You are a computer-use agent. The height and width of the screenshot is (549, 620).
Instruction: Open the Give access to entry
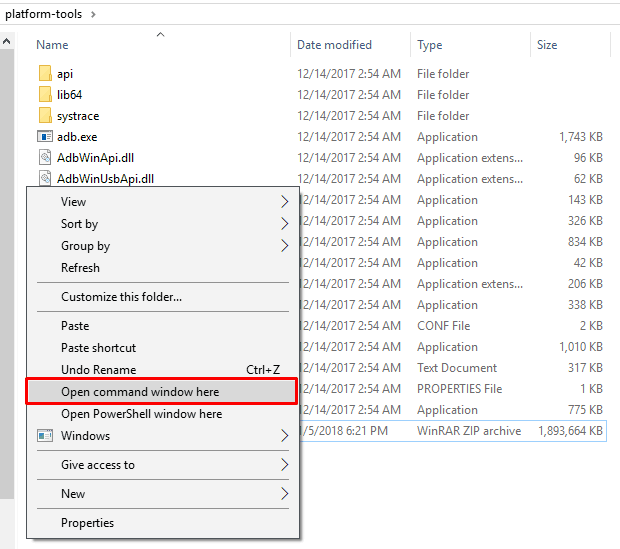tap(161, 465)
